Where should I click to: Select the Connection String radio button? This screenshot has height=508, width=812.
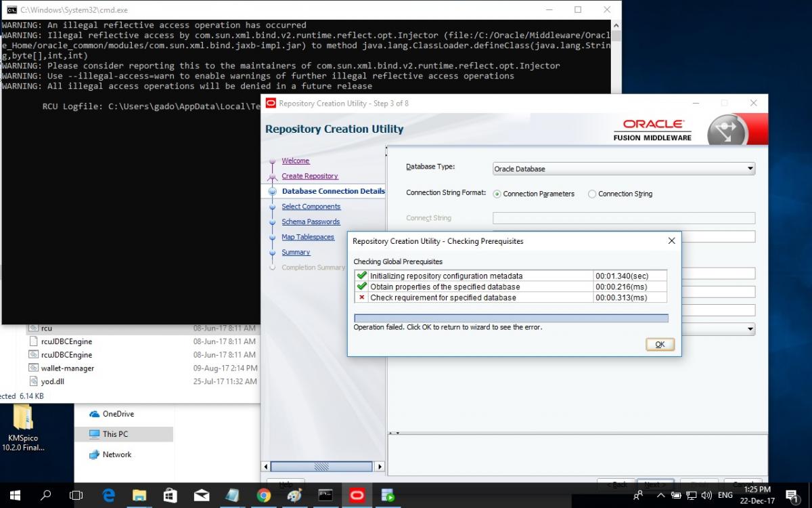click(592, 194)
